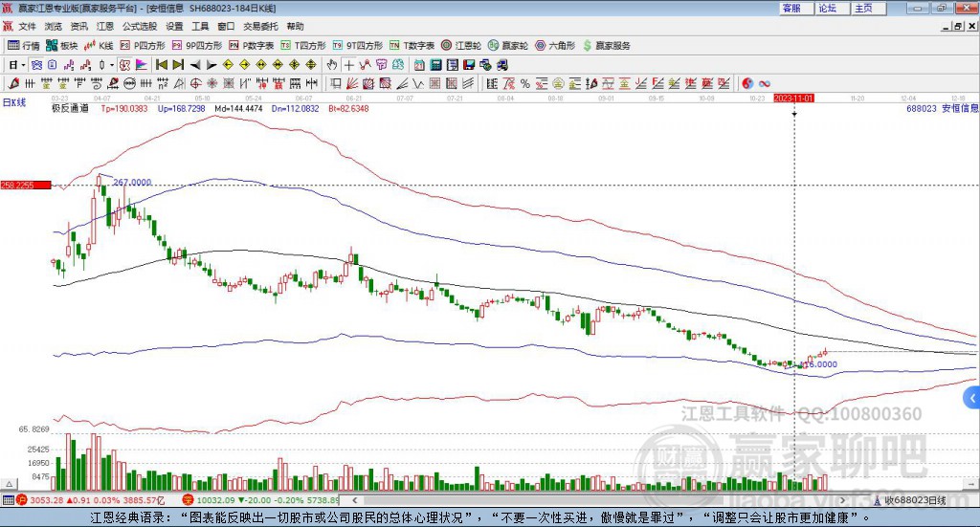
Task: Open the 江恩 menu
Action: point(105,26)
